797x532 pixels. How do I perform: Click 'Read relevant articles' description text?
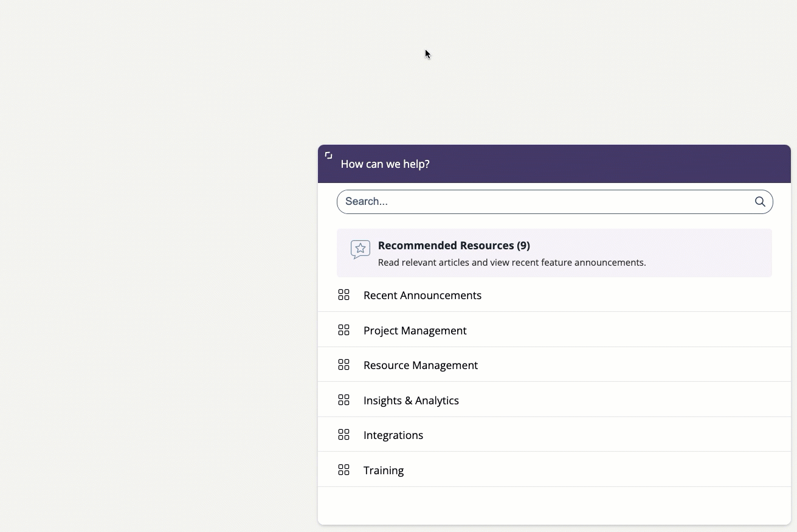[x=512, y=263]
